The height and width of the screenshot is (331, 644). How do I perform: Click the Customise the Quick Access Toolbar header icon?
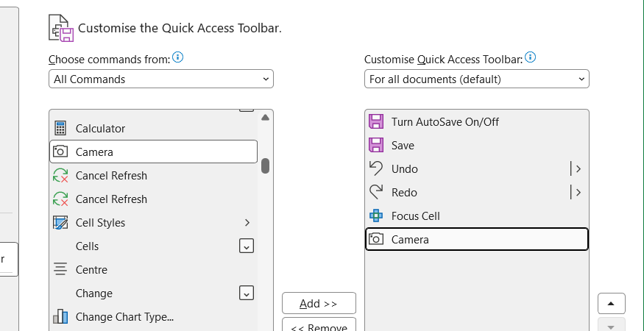click(x=61, y=29)
